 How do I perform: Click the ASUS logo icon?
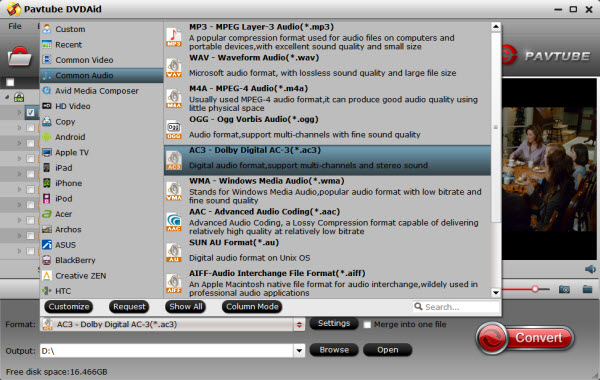47,245
